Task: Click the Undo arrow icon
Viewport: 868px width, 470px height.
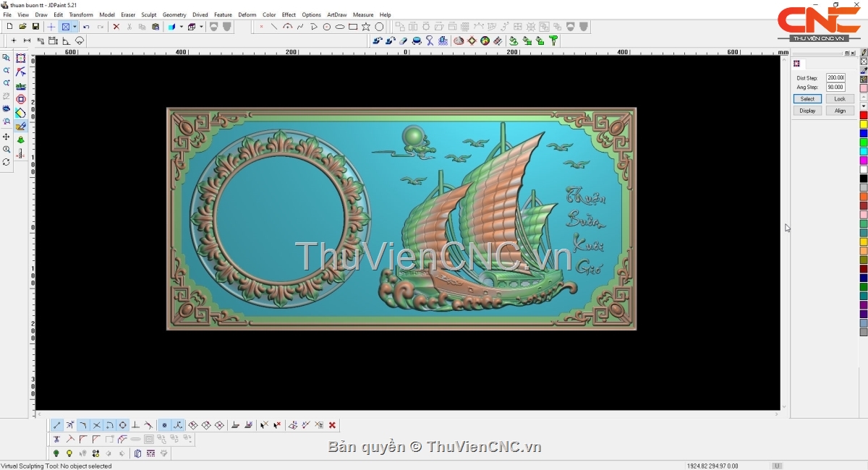Action: (x=86, y=27)
